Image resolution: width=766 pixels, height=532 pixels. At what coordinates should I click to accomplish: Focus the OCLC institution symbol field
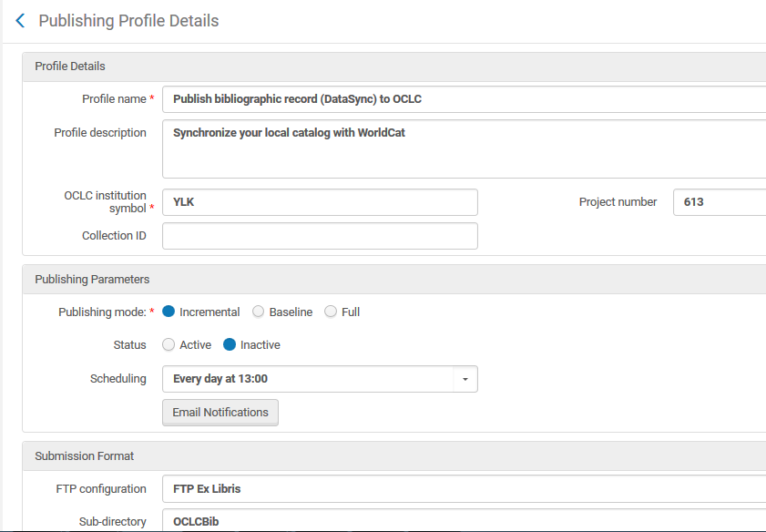pos(320,202)
